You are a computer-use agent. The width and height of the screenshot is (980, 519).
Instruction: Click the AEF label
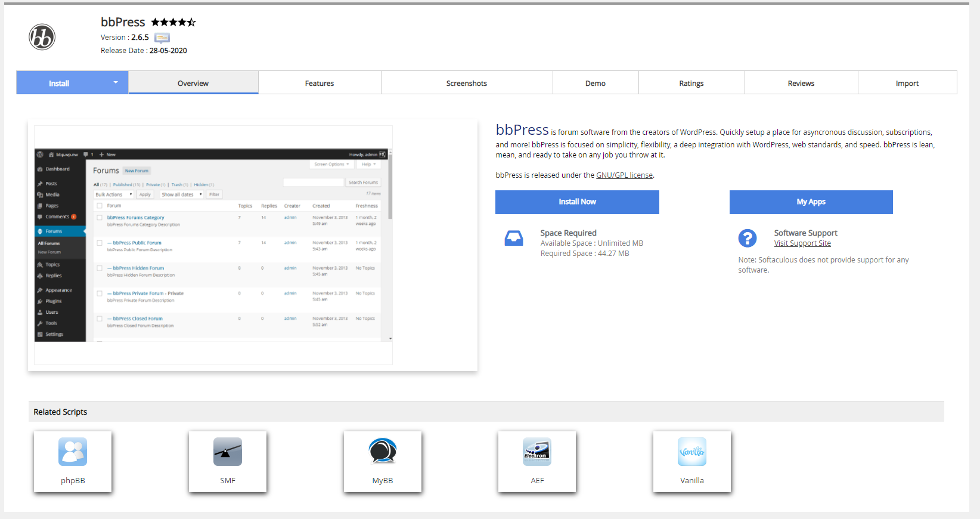pos(537,480)
